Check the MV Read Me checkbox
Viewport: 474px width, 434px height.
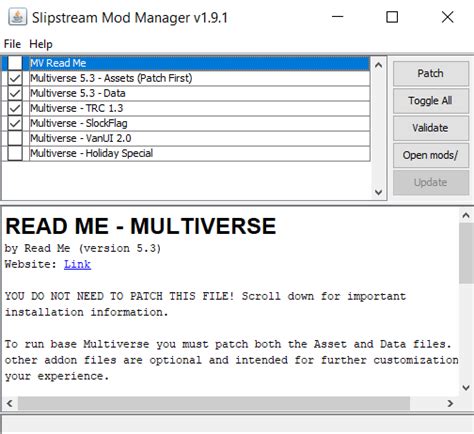[15, 63]
